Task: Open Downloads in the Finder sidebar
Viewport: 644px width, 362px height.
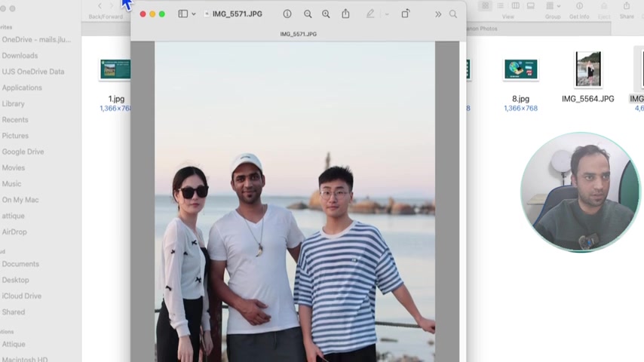Action: click(x=20, y=56)
